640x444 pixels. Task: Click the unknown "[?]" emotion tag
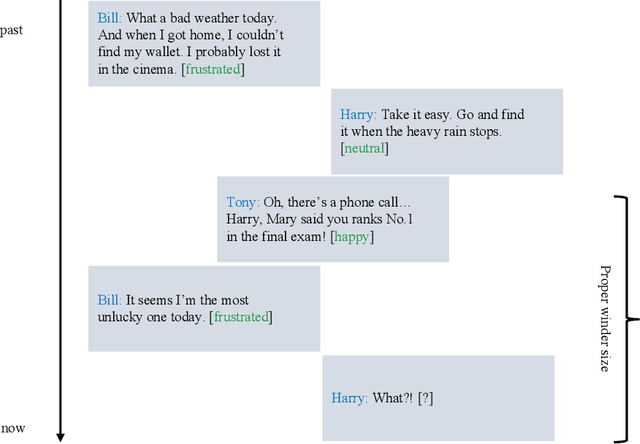coord(426,398)
